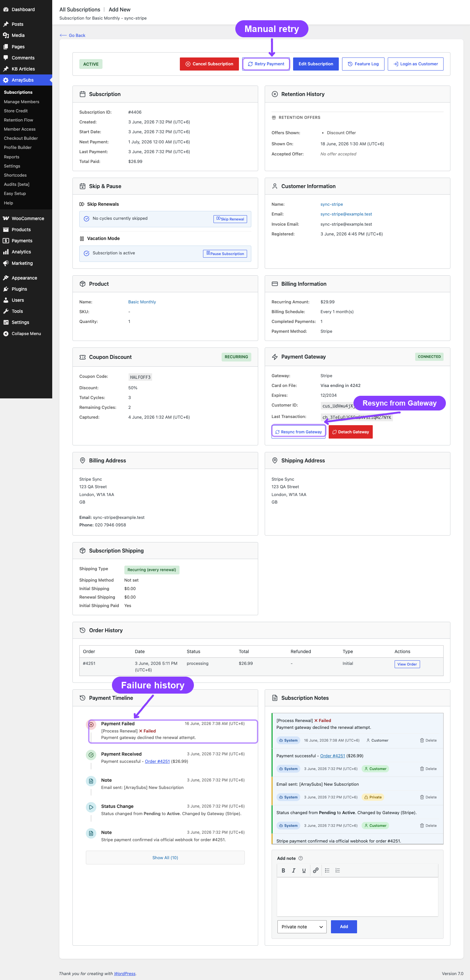Open the sync-stripe customer name link
The image size is (470, 980).
coord(332,204)
